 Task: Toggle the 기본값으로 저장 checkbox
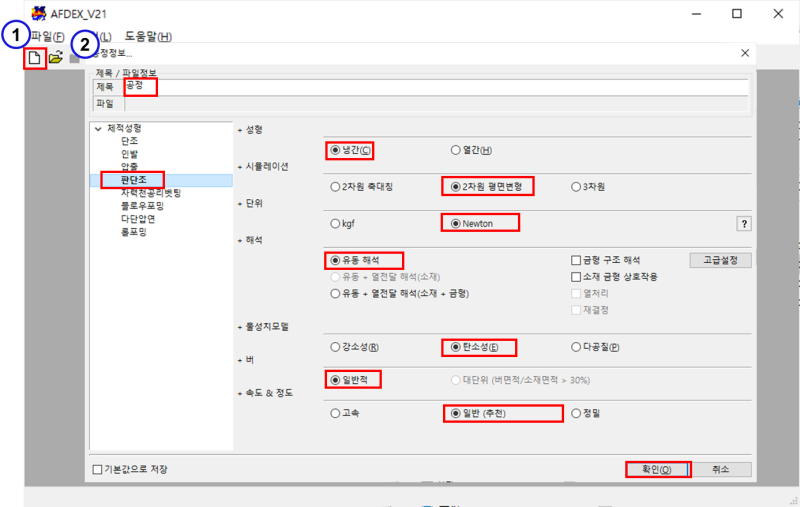tap(97, 469)
